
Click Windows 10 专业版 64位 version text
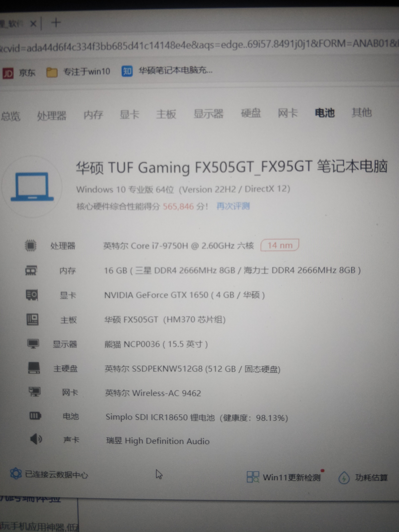[x=183, y=189]
